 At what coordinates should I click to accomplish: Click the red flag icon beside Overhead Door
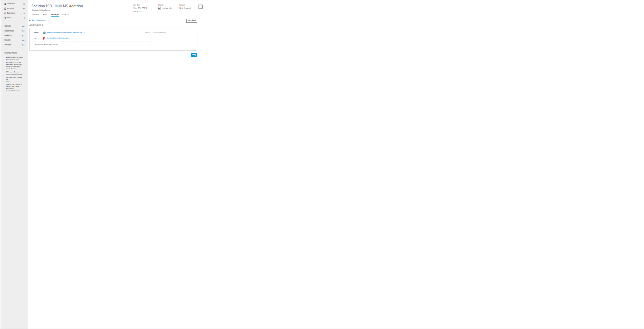click(43, 38)
